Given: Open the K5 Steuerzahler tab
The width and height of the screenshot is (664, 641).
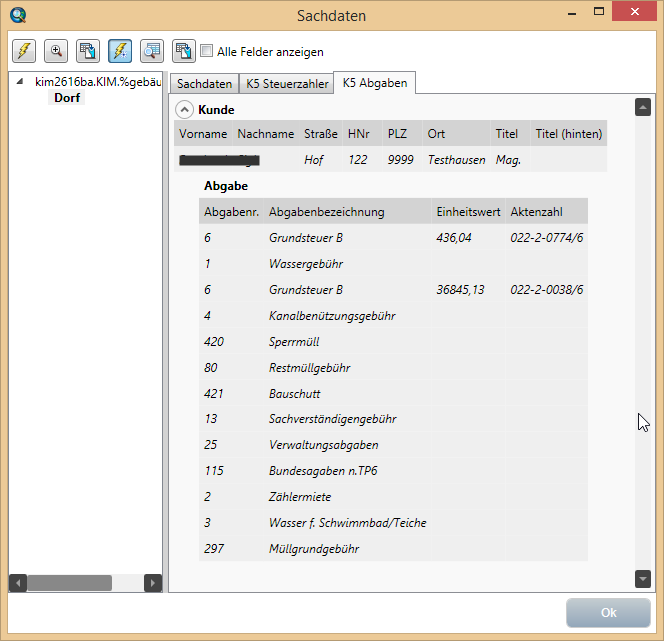Looking at the screenshot, I should 287,84.
